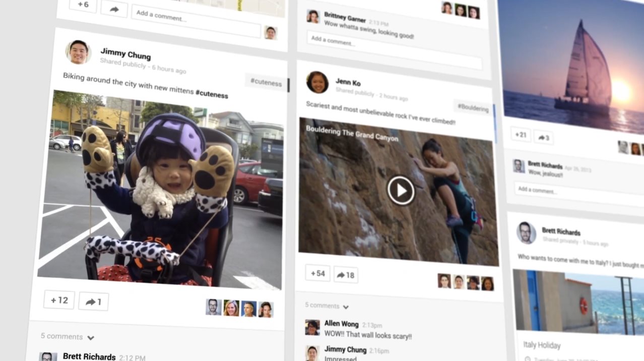Reshare the sailboat sunset post
Image resolution: width=644 pixels, height=361 pixels.
pyautogui.click(x=543, y=137)
